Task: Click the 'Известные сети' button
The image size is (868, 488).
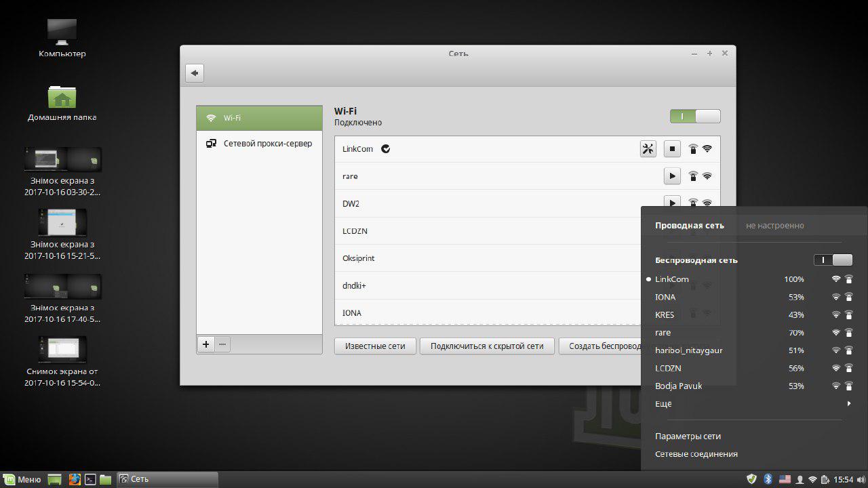Action: pyautogui.click(x=375, y=346)
